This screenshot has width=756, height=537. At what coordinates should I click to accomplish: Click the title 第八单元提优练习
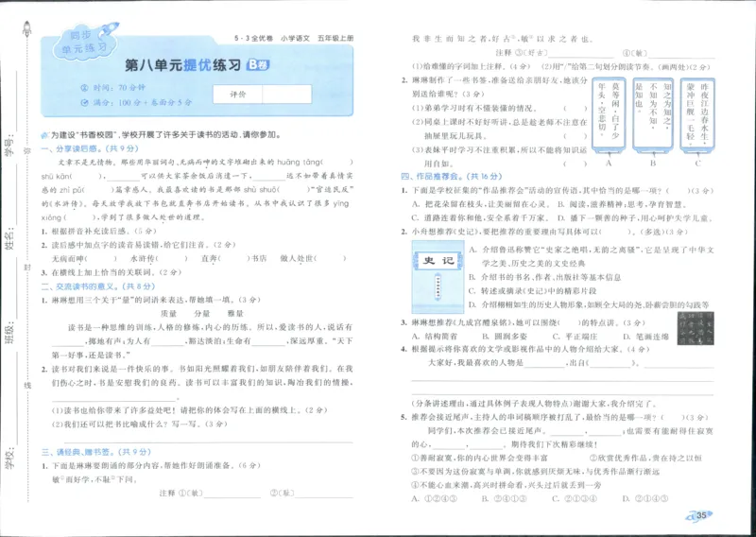[182, 65]
